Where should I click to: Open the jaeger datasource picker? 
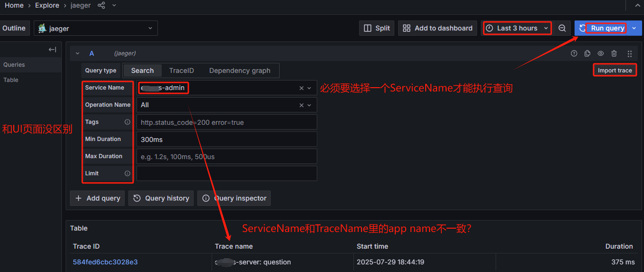click(96, 28)
